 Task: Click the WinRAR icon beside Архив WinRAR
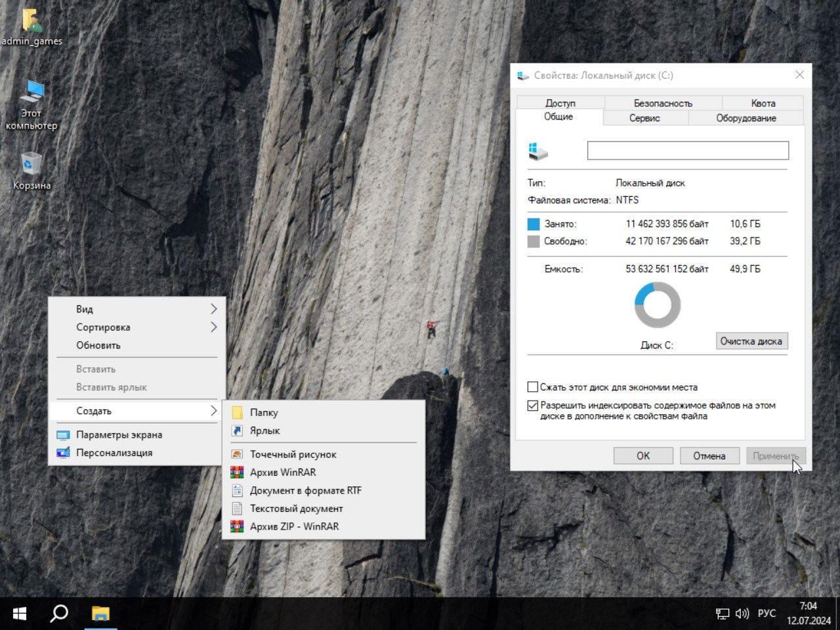pos(238,472)
